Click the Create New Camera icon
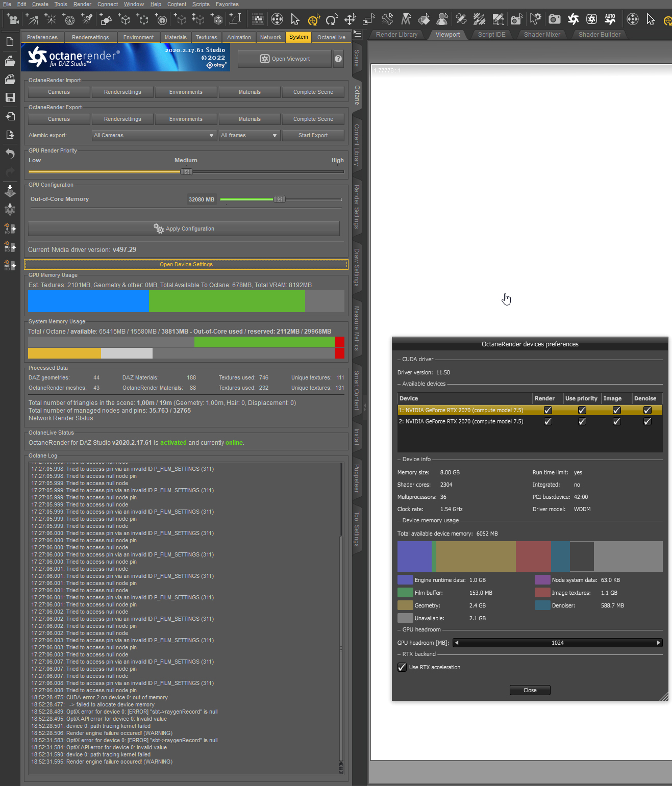This screenshot has width=672, height=786. point(12,19)
